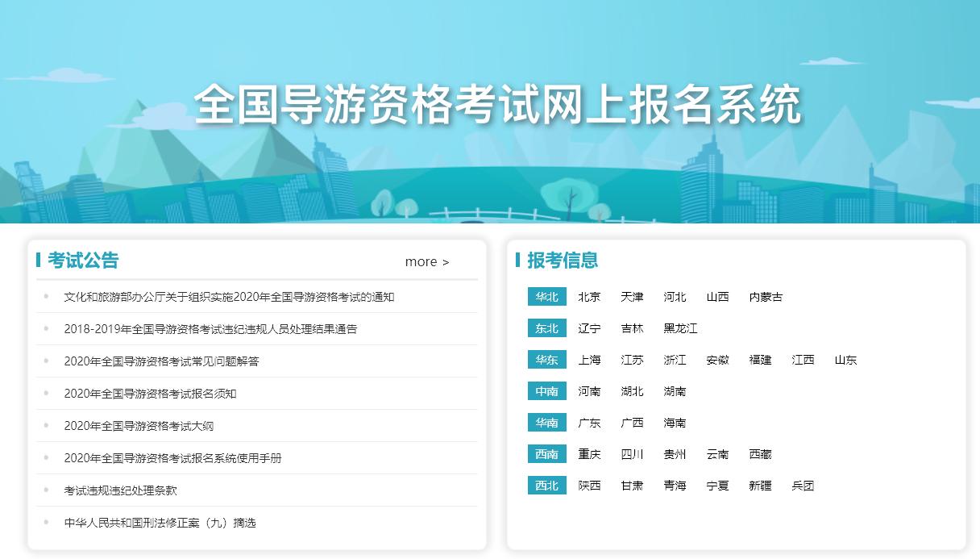Image resolution: width=980 pixels, height=559 pixels.
Task: Select 西藏 under the 西南 region
Action: 760,454
